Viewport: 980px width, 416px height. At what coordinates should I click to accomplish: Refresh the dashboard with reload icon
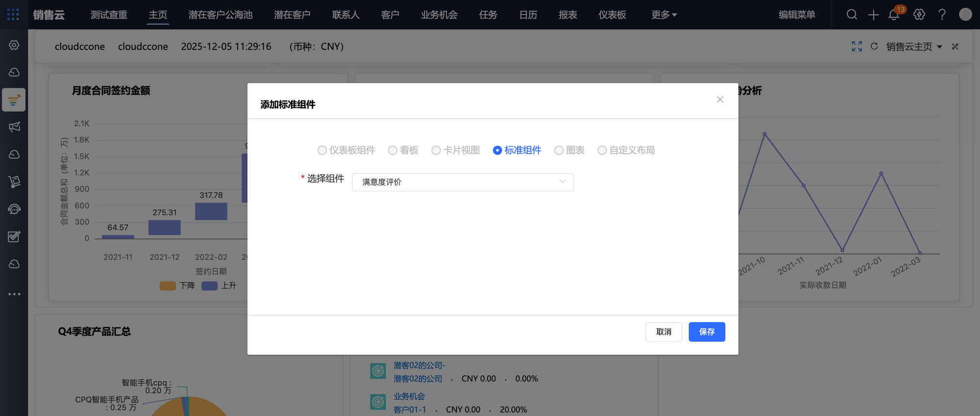click(874, 46)
